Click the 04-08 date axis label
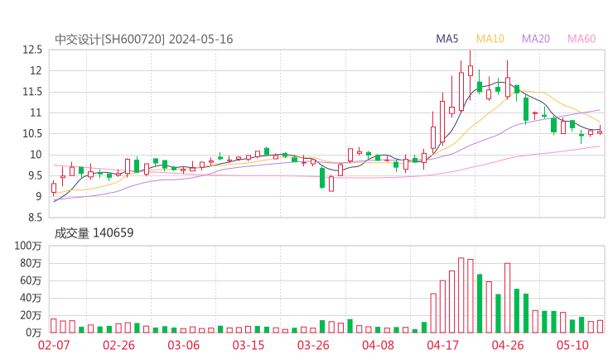Viewport: 613px width, 364px height. coord(378,345)
